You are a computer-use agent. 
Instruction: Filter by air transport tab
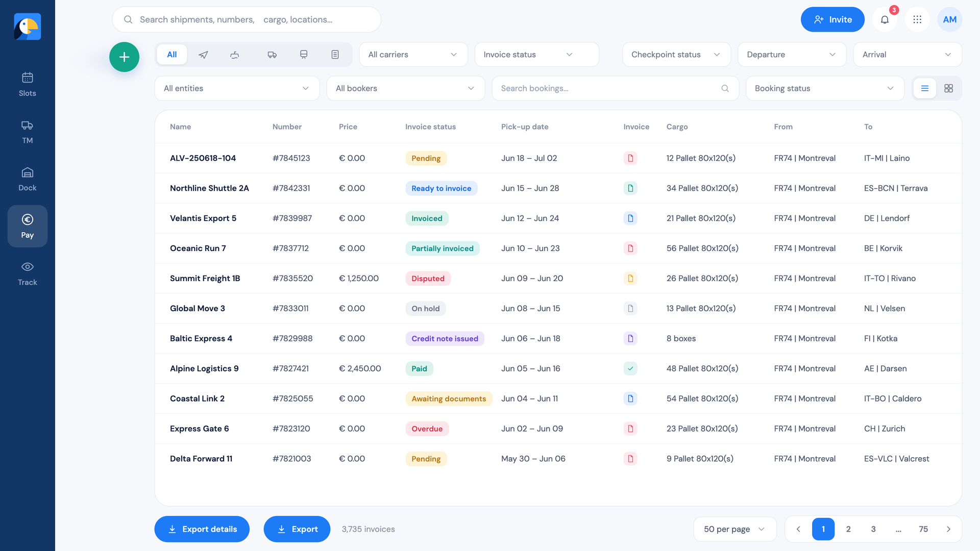203,55
